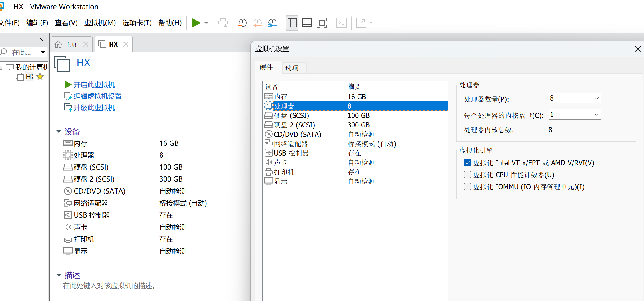Click the 升级此虚拟机 link
Image resolution: width=644 pixels, height=301 pixels.
[94, 108]
